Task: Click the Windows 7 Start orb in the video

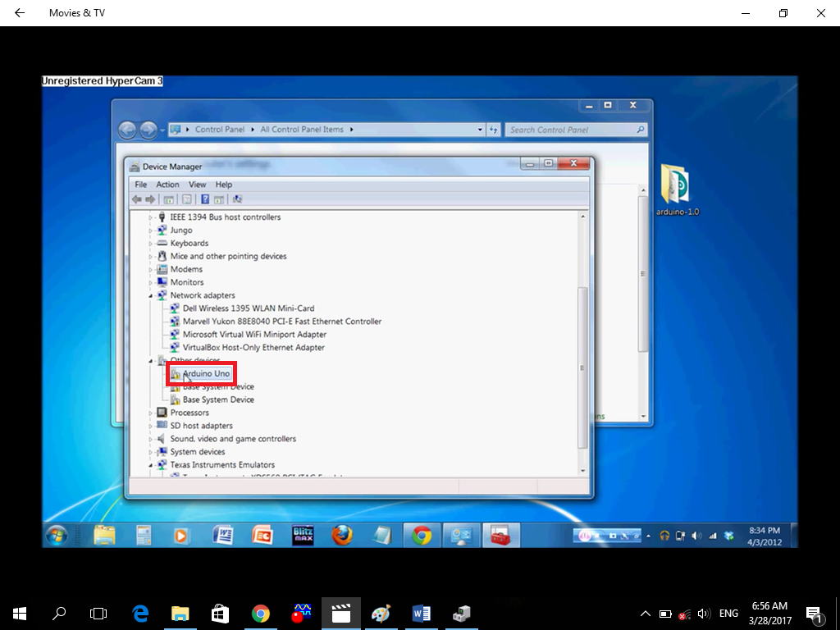Action: point(57,535)
